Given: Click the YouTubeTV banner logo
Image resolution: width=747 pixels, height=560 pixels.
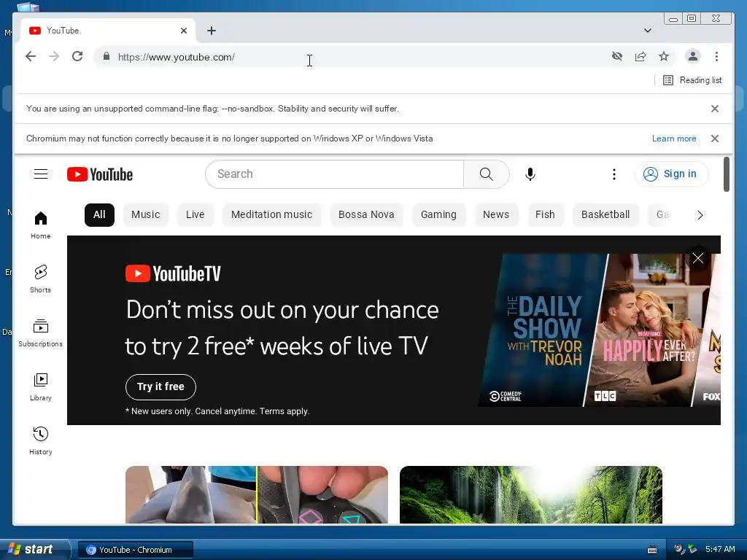Looking at the screenshot, I should coord(173,273).
